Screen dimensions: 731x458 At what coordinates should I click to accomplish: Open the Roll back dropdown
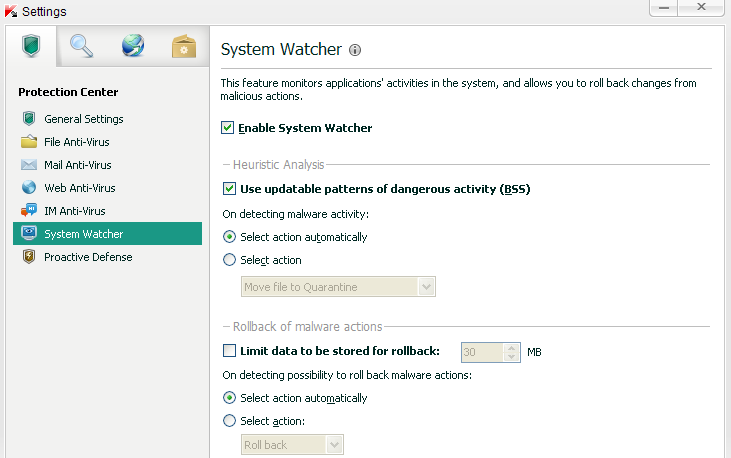(292, 445)
